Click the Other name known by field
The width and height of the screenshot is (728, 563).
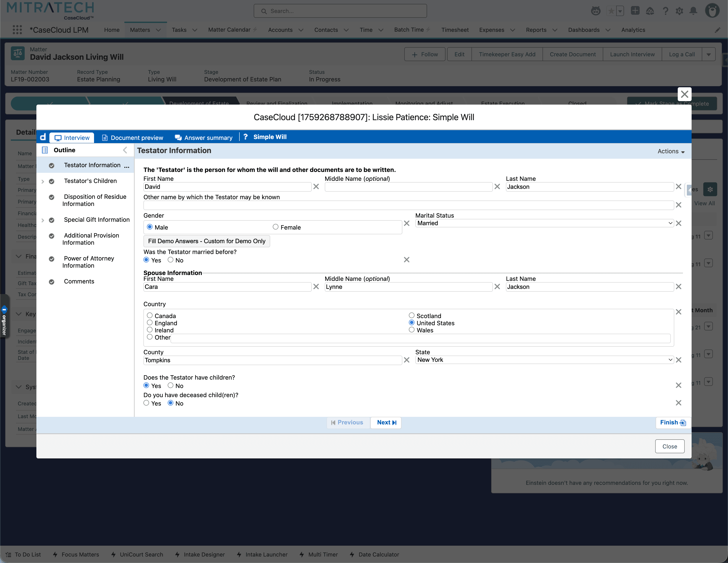pos(408,205)
